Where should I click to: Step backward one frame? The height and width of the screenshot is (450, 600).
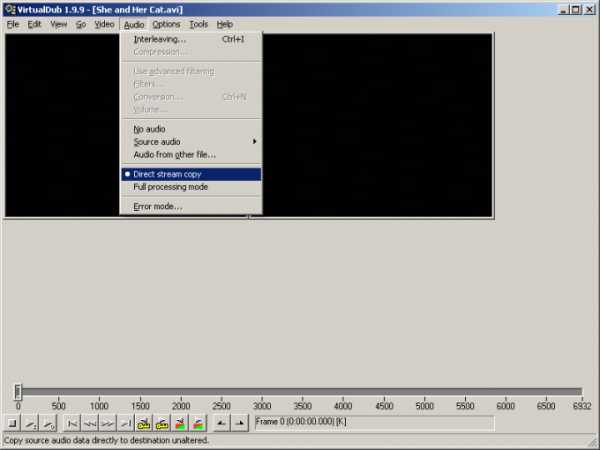pyautogui.click(x=90, y=424)
